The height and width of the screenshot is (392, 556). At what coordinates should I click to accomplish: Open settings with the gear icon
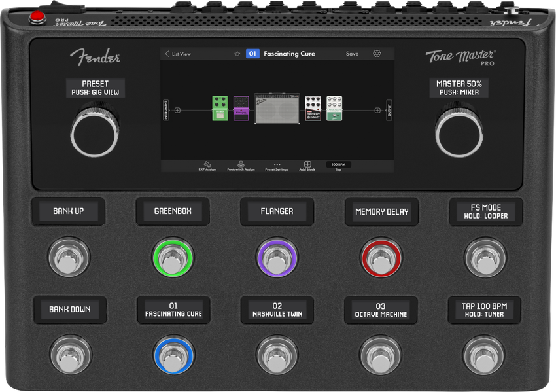(x=377, y=53)
